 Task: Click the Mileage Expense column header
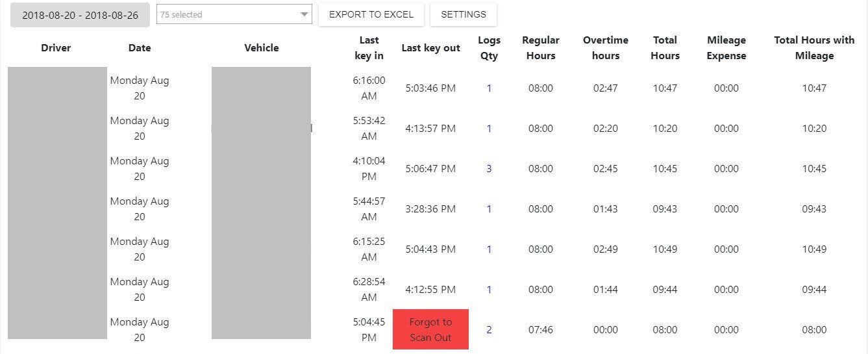pyautogui.click(x=726, y=48)
